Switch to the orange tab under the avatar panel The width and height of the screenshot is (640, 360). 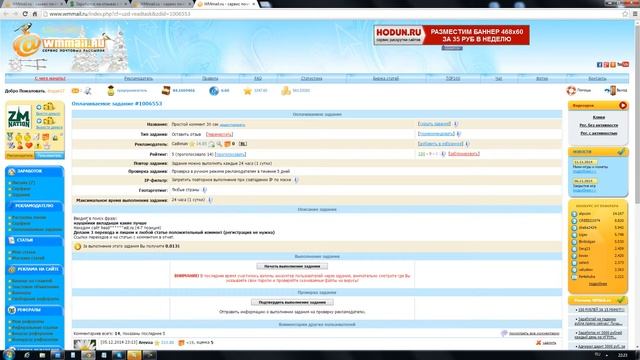pos(20,156)
